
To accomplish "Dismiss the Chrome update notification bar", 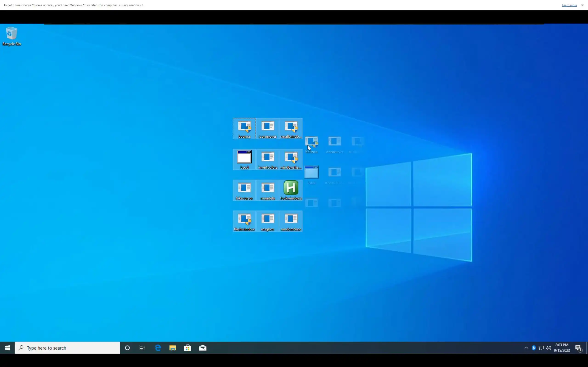I will click(x=582, y=5).
